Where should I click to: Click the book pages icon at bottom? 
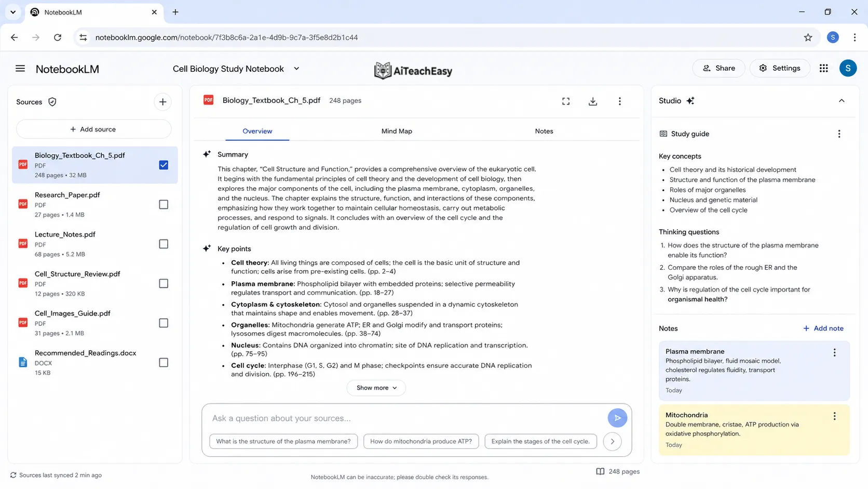click(x=600, y=471)
